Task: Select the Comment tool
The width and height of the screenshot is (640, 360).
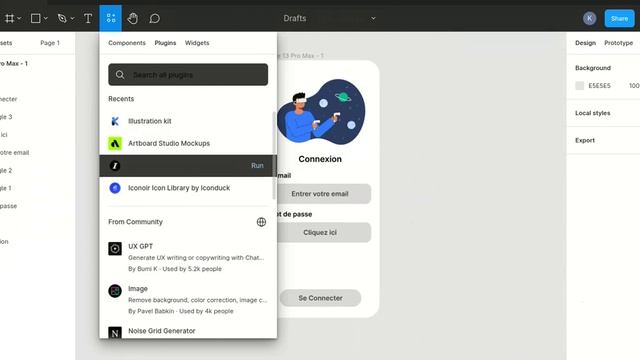Action: point(154,18)
